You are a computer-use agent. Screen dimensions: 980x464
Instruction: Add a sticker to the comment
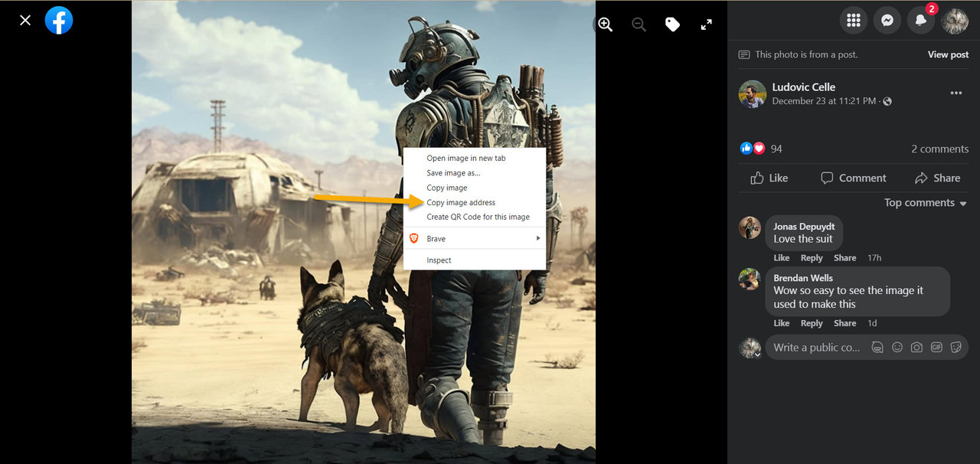click(955, 348)
